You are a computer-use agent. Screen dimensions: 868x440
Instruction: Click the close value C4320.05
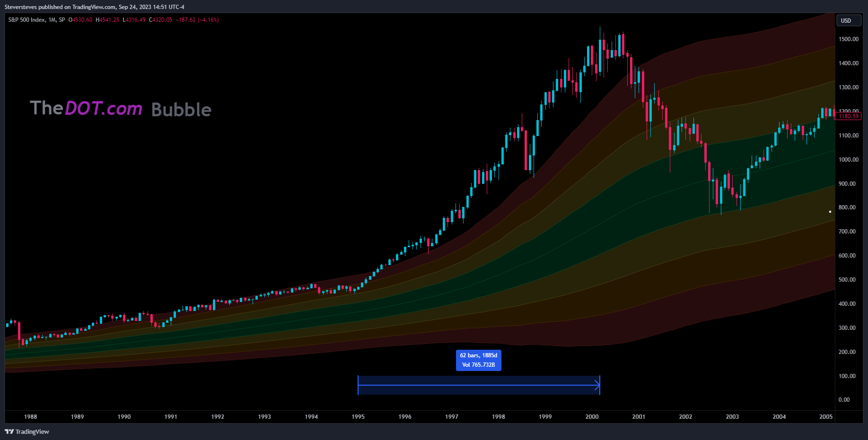(x=161, y=20)
